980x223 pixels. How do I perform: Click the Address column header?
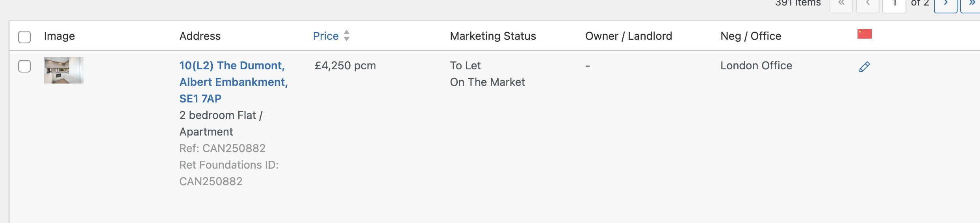coord(200,36)
